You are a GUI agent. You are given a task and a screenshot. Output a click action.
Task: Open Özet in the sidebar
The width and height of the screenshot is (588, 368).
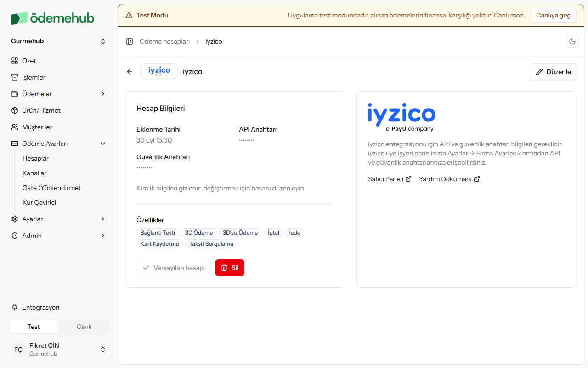(59, 61)
